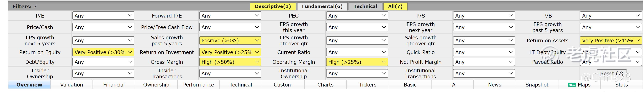
Task: Expand the Return on Assets dropdown
Action: 610,41
